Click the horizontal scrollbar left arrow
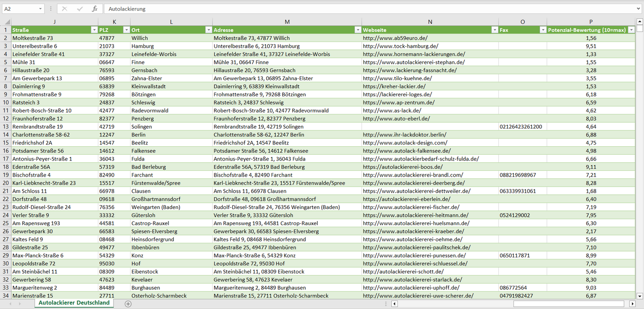Image resolution: width=644 pixels, height=309 pixels. click(x=394, y=304)
